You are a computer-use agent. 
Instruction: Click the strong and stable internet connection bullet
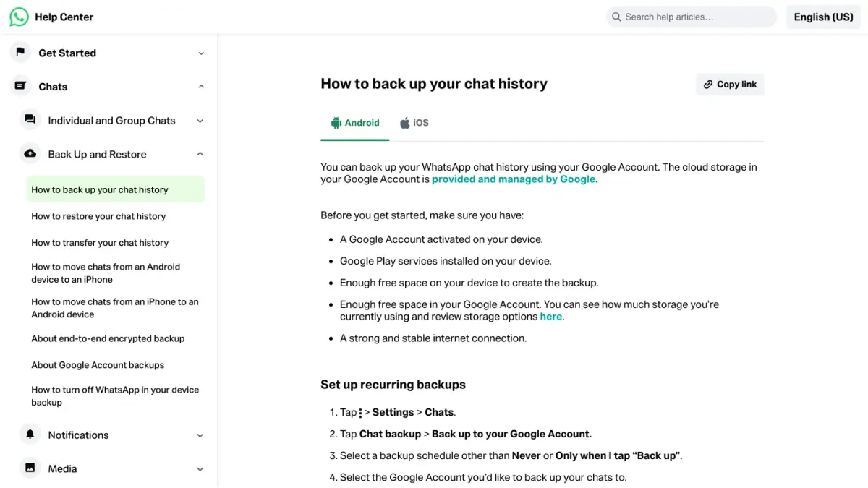click(x=433, y=338)
